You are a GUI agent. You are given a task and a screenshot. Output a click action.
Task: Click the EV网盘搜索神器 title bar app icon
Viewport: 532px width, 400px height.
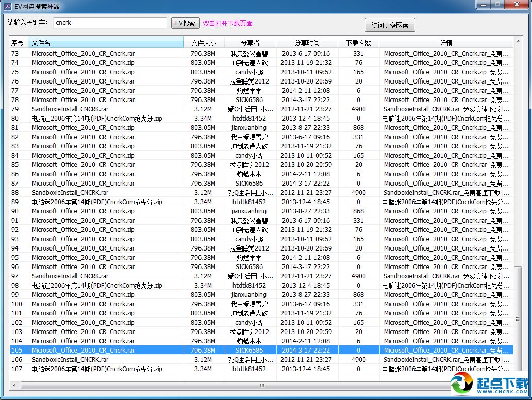7,6
